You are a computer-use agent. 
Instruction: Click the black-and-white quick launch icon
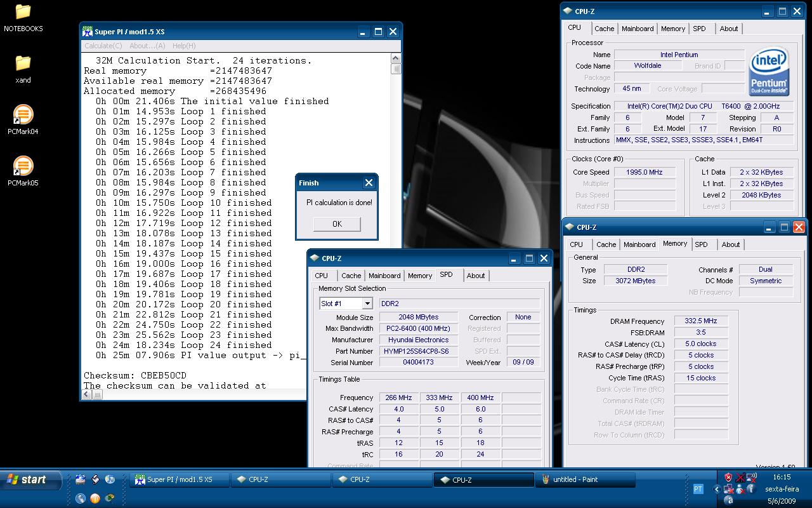[x=95, y=479]
